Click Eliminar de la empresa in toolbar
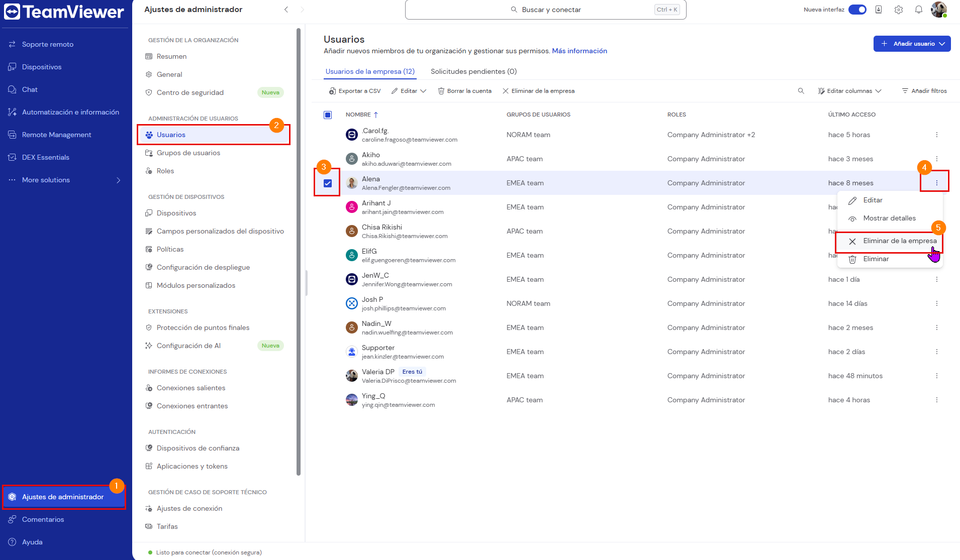The height and width of the screenshot is (560, 960). (538, 91)
